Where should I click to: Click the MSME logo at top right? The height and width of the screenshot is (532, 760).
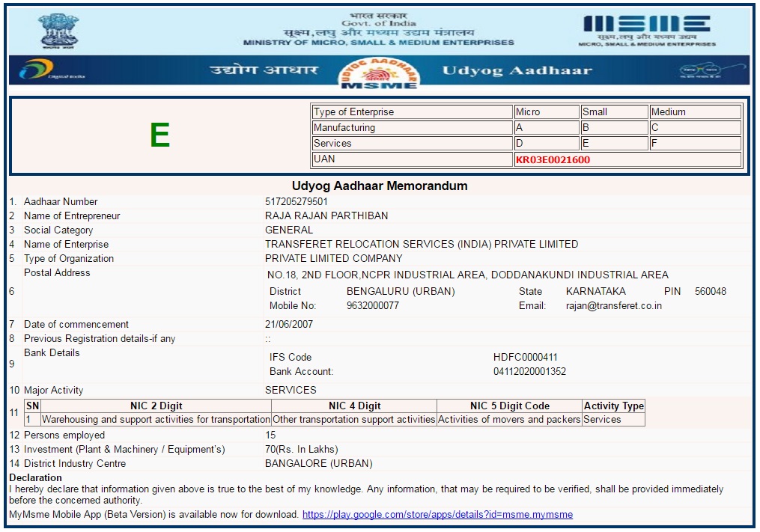pos(647,31)
